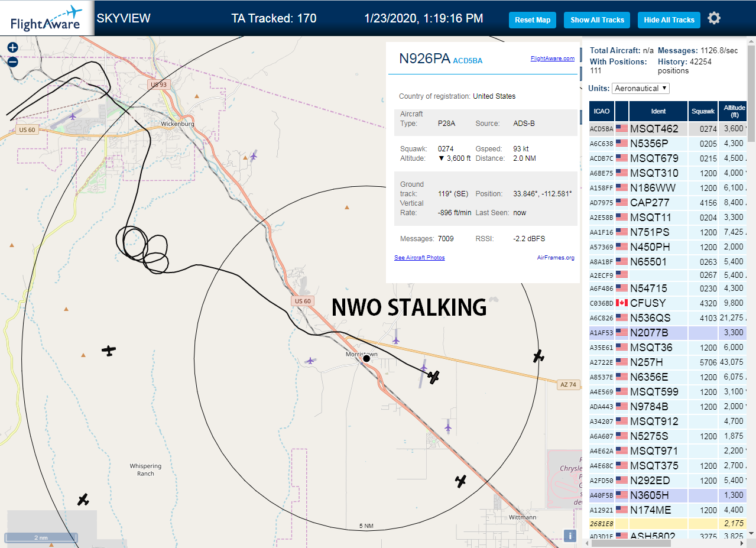Select the black aircraft north of Wittmann

click(x=461, y=481)
